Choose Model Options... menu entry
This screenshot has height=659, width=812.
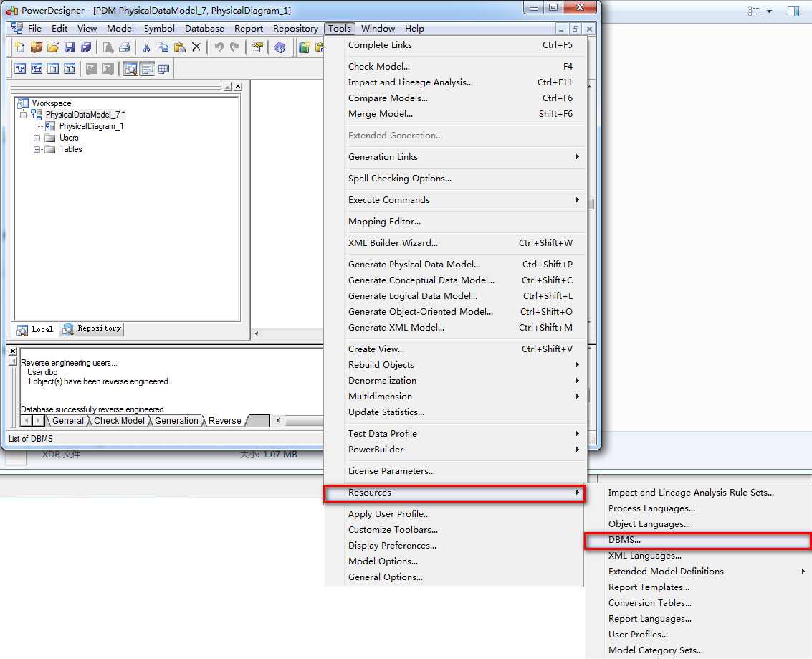(x=464, y=561)
